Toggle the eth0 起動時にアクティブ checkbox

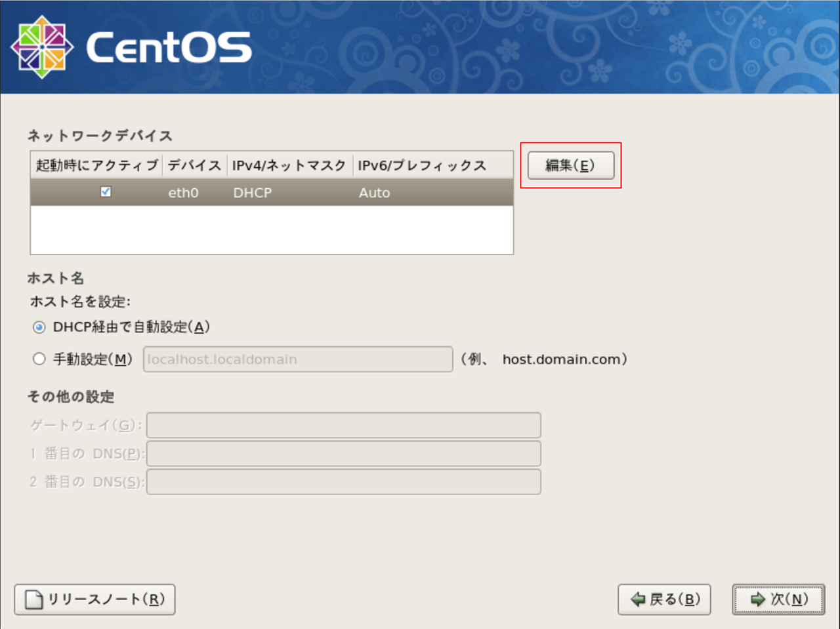[x=106, y=192]
